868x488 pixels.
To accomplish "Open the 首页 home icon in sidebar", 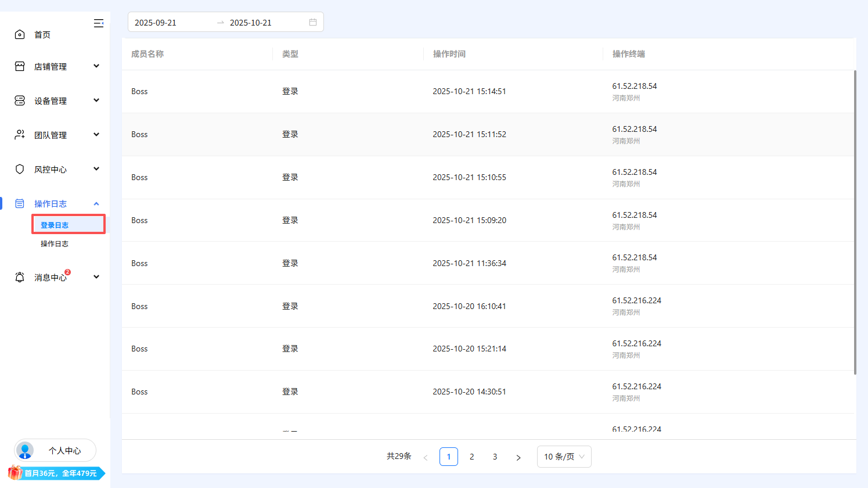I will (19, 34).
